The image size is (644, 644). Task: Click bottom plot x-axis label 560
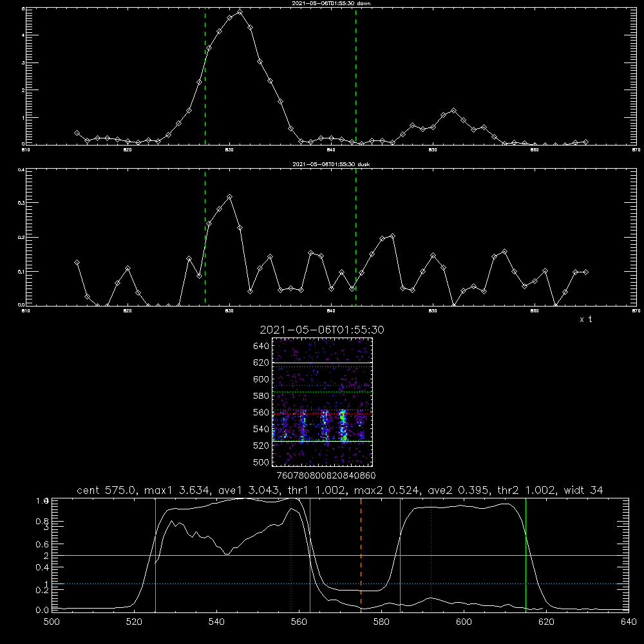(x=299, y=622)
